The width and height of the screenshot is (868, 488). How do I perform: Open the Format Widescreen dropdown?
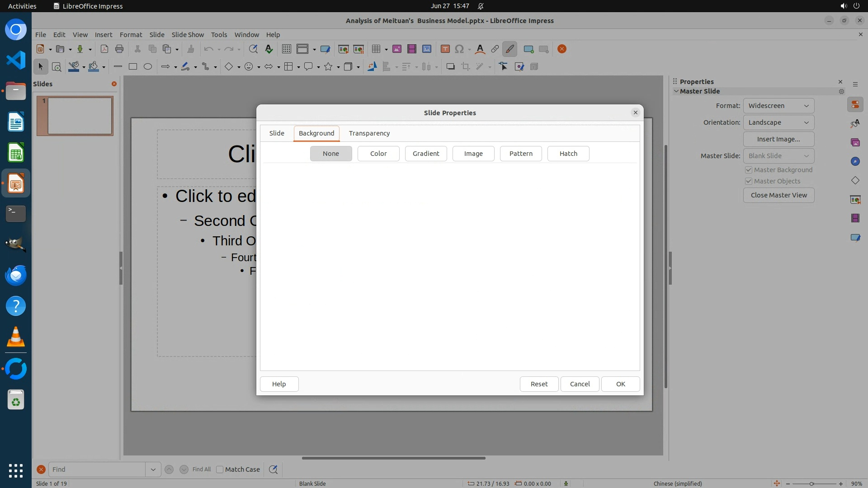click(778, 106)
